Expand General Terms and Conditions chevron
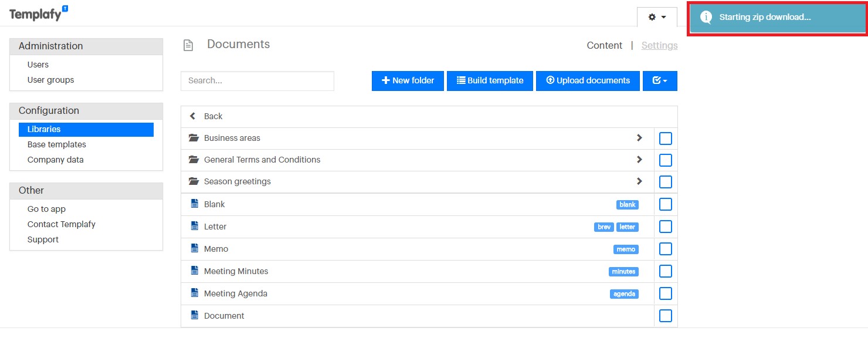Image resolution: width=868 pixels, height=341 pixels. pos(639,160)
